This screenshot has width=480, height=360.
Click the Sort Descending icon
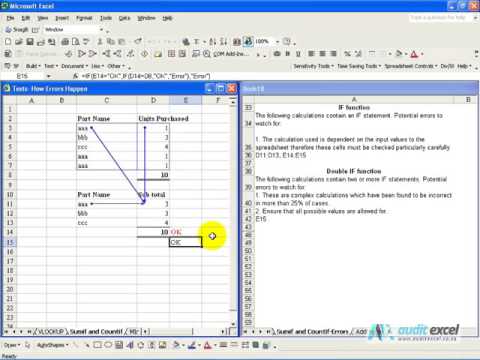[224, 42]
